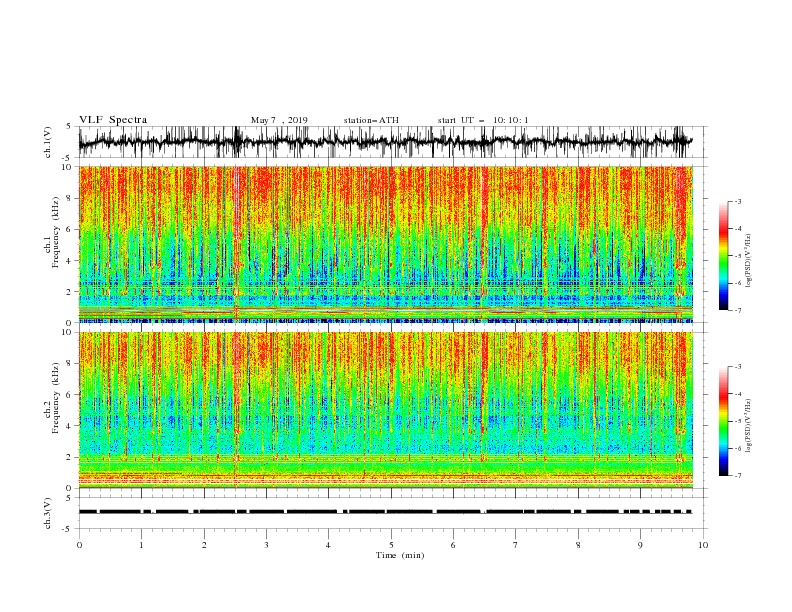Image resolution: width=792 pixels, height=612 pixels.
Task: Click the ch.1 spectrogram color scale bar
Action: click(723, 256)
